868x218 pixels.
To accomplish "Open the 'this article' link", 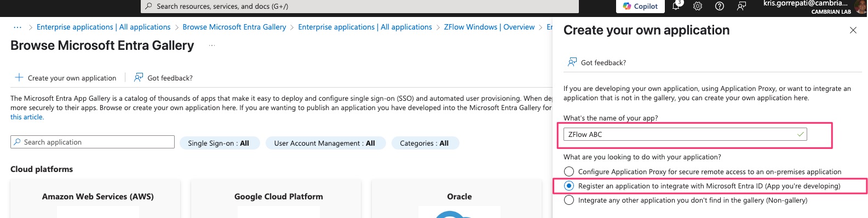I will click(x=27, y=117).
